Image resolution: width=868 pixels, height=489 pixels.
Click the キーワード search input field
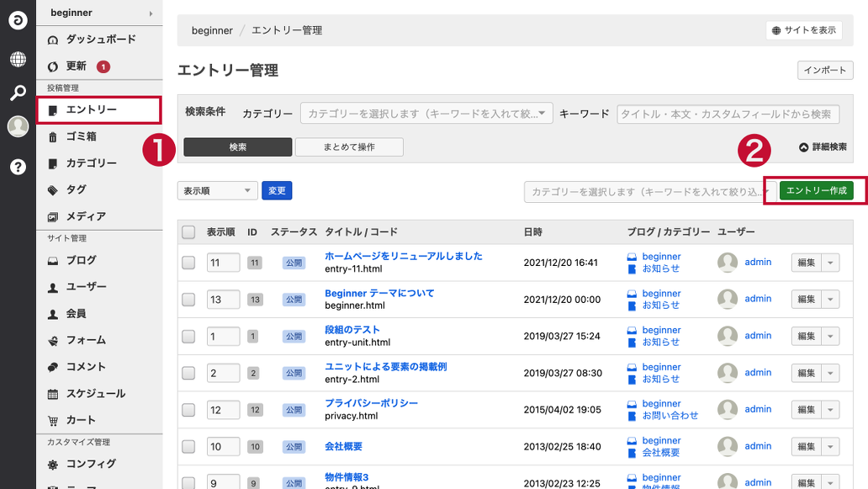click(728, 114)
